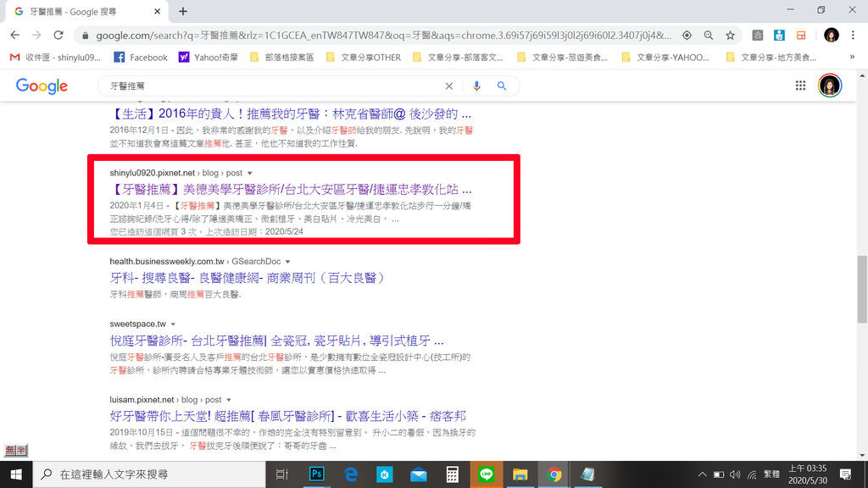This screenshot has height=488, width=868.
Task: Expand options arrow for luisam.pixnet.net result
Action: point(229,400)
